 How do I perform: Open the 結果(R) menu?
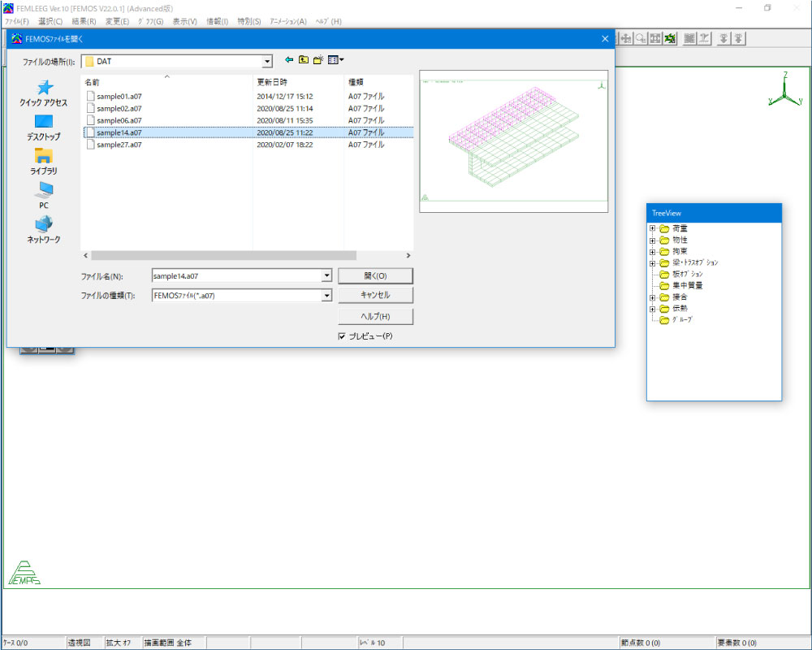tap(84, 21)
